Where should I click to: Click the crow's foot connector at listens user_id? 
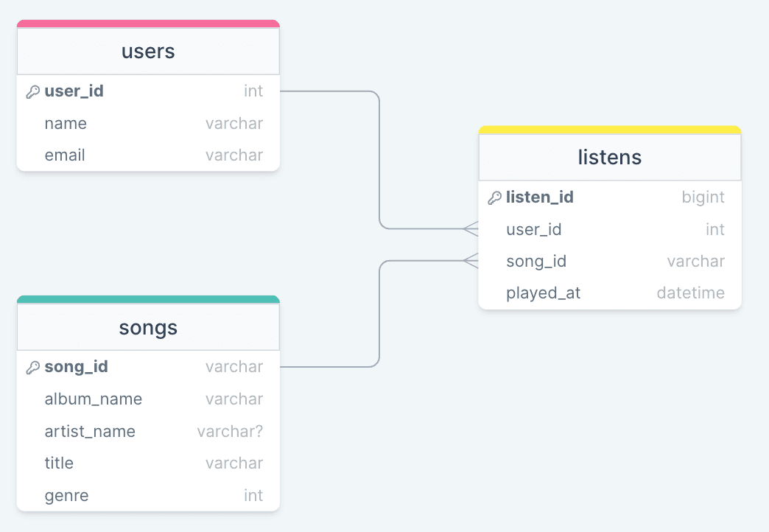coord(471,229)
